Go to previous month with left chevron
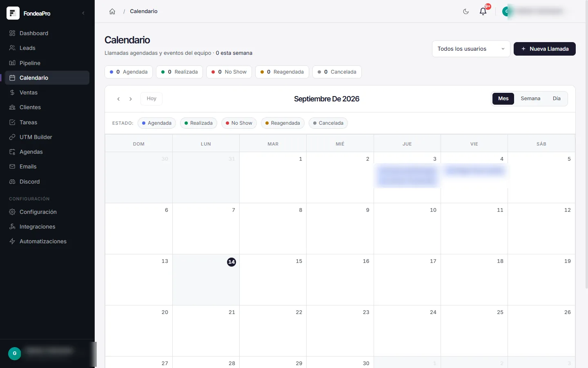 [118, 99]
